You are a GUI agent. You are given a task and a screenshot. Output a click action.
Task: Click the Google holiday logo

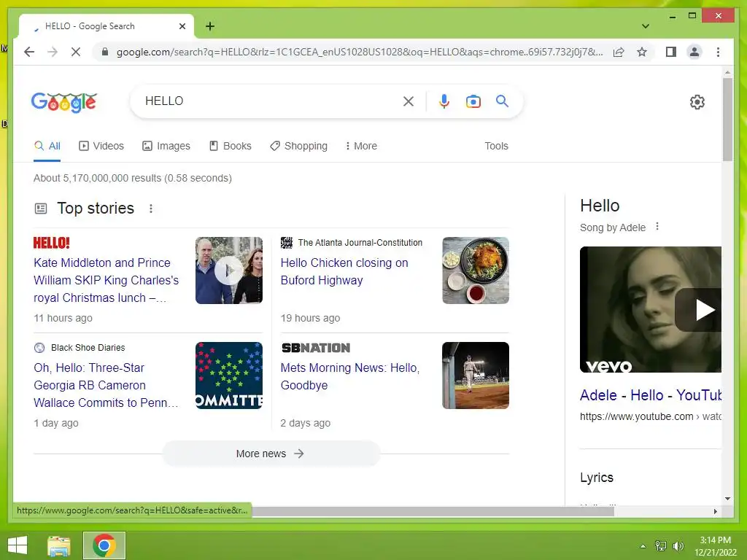tap(64, 101)
